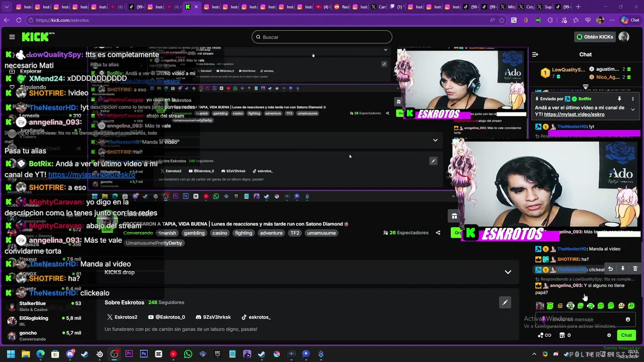The height and width of the screenshot is (362, 644).
Task: Switch to the 'Cart' X browser tab
Action: (378, 7)
